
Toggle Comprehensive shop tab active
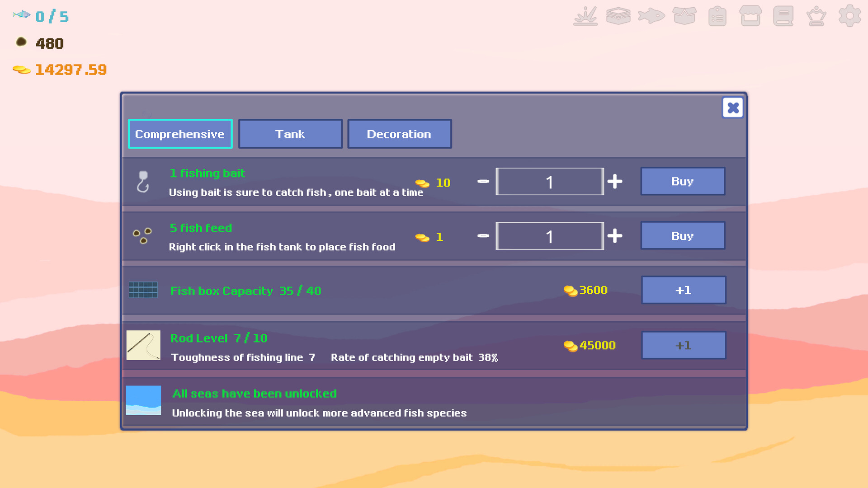point(179,133)
